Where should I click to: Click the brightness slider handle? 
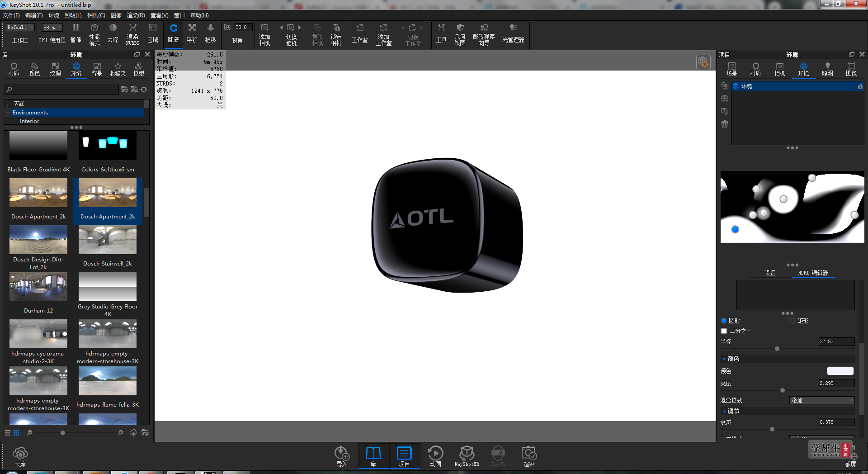[783, 390]
